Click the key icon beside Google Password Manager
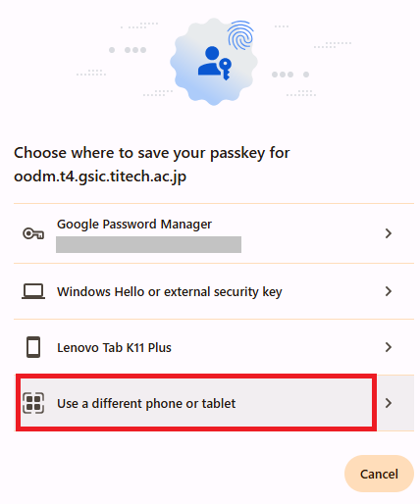Viewport: 420px width, 504px height. coord(33,233)
